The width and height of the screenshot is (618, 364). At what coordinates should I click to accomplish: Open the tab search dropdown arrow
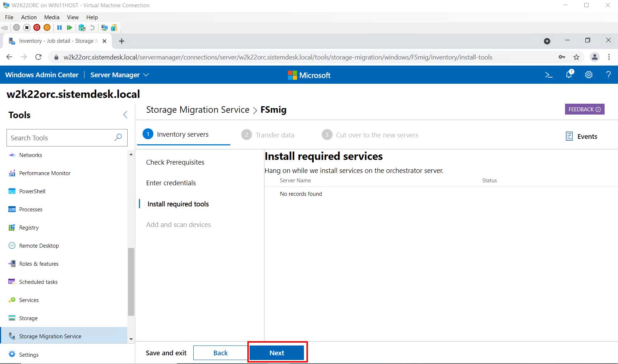click(547, 41)
